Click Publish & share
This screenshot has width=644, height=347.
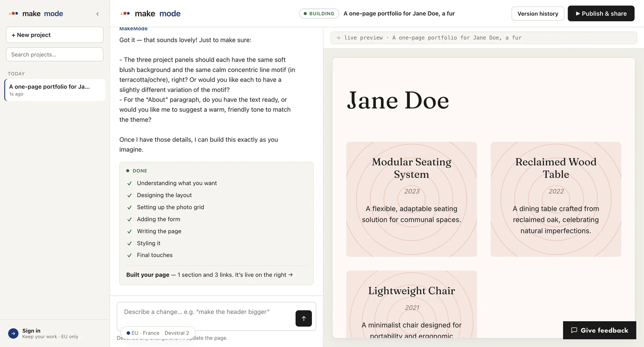[601, 14]
